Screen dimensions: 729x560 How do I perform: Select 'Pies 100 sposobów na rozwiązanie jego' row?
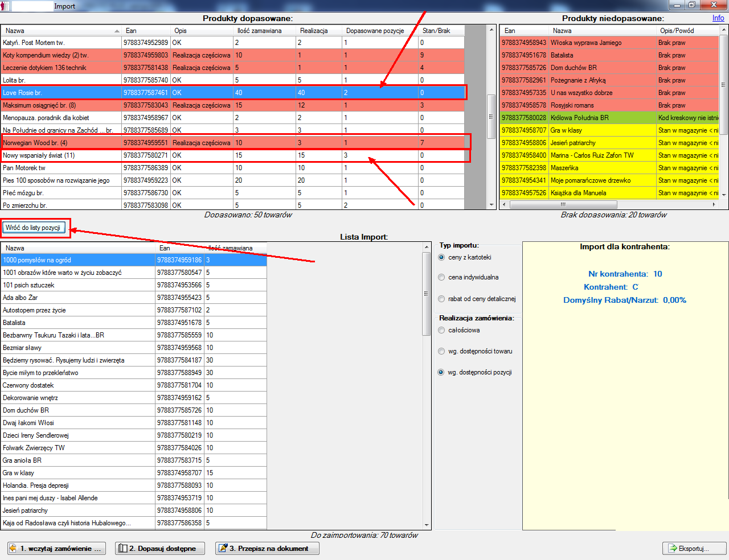click(x=232, y=180)
